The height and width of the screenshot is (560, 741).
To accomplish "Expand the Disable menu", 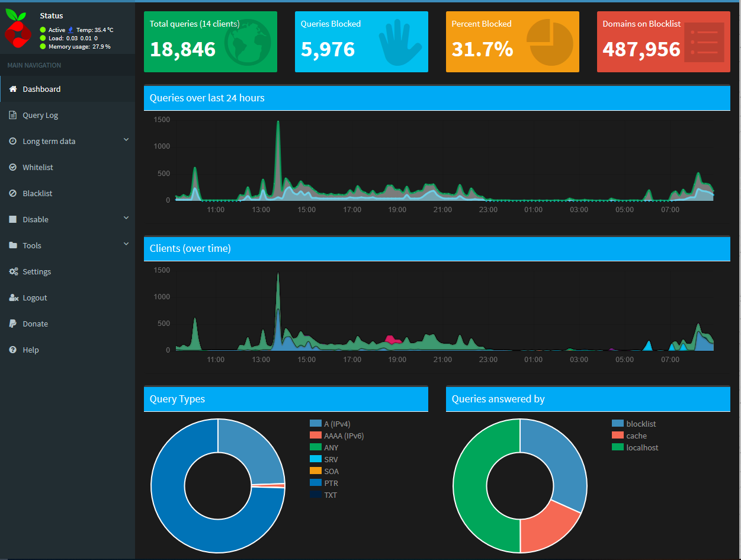I will click(36, 219).
